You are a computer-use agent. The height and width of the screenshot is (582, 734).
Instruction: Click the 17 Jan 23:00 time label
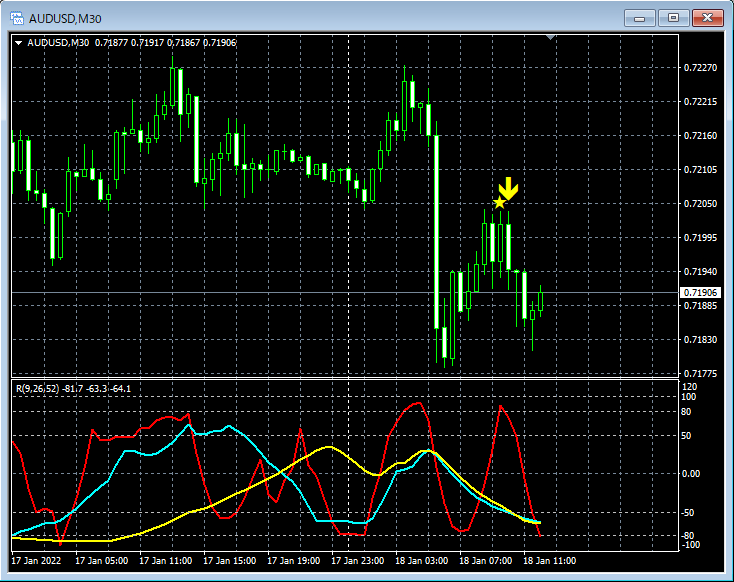coord(358,560)
